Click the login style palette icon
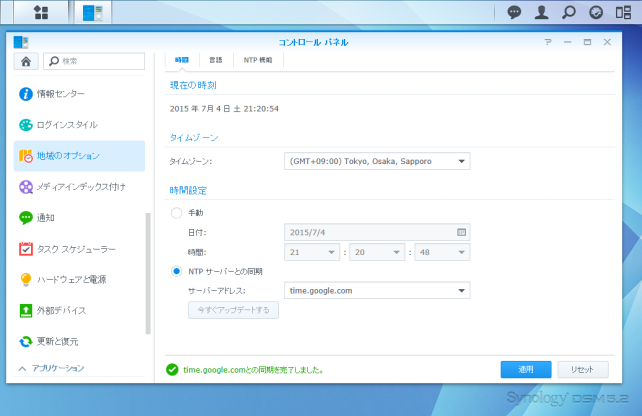The image size is (642, 416). click(26, 125)
